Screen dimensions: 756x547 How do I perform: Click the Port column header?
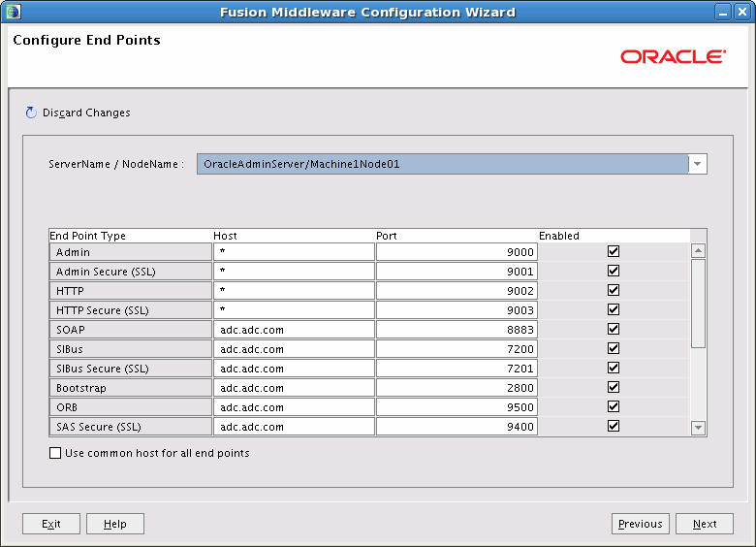457,236
